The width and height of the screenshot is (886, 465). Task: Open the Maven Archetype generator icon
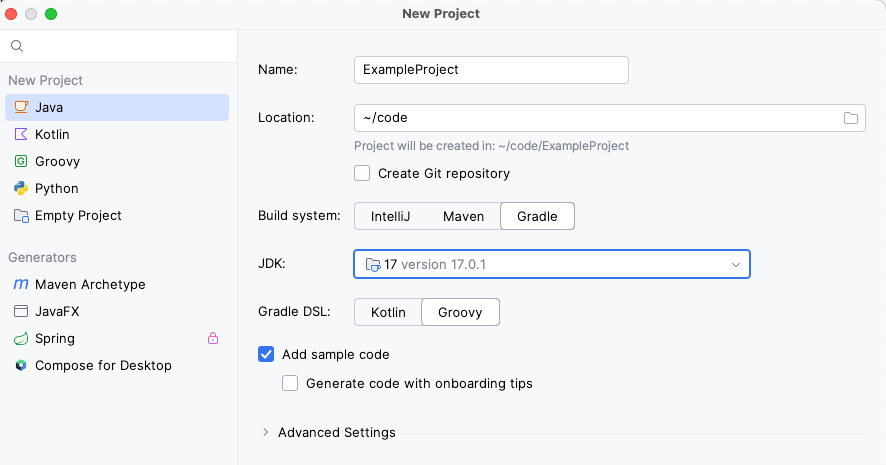[21, 284]
